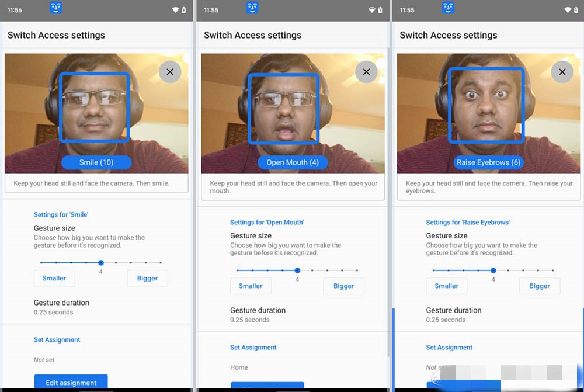Screen dimensions: 584x392
Task: Tap Smaller under Settings for 'Raise Eyebrows'
Action: (x=447, y=286)
